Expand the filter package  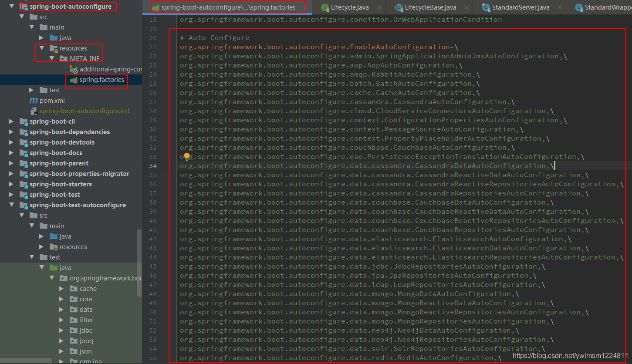pyautogui.click(x=62, y=320)
